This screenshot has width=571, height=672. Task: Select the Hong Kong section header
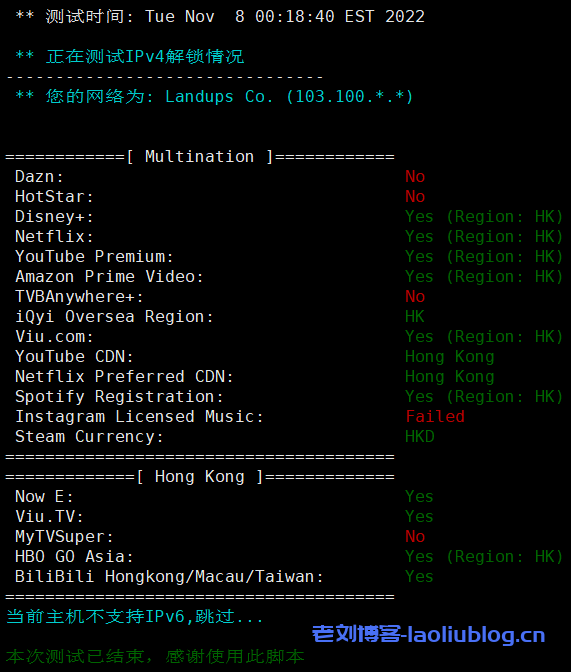pos(200,477)
